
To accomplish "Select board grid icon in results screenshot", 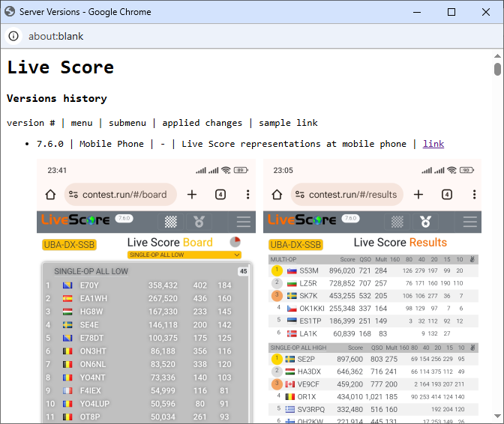I will coord(397,222).
